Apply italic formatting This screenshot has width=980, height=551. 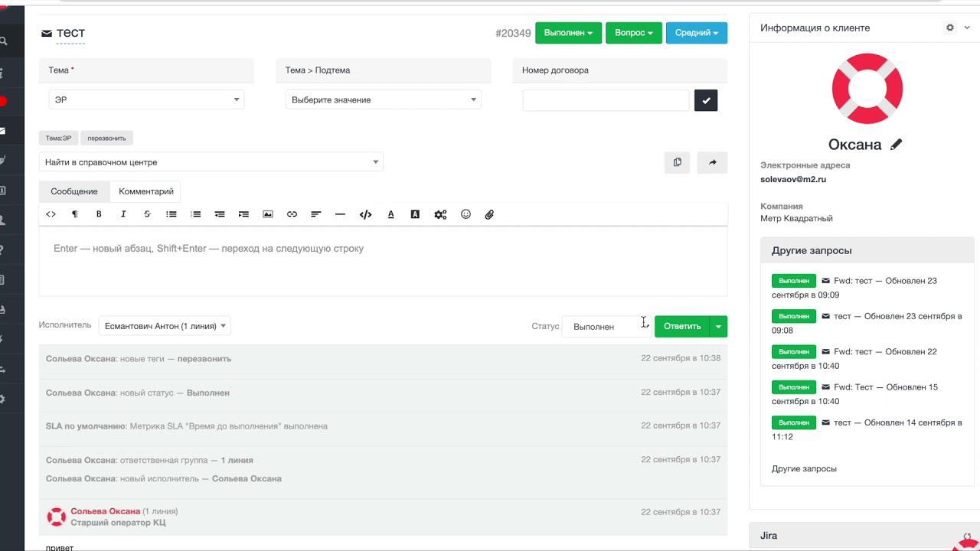[123, 214]
